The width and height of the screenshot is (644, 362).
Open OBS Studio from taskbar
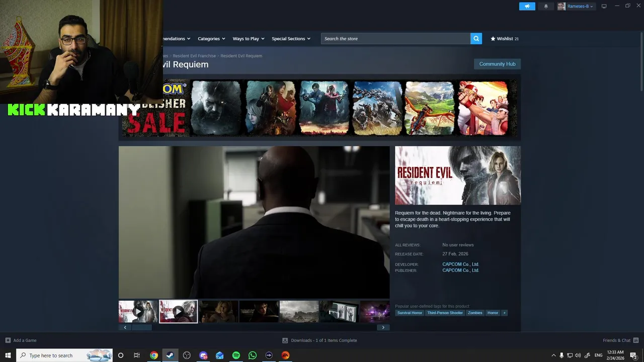click(x=187, y=355)
